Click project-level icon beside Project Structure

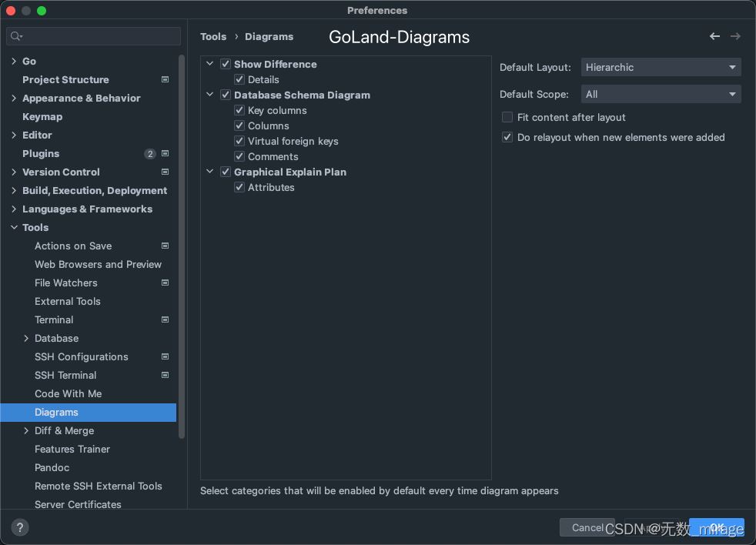pyautogui.click(x=165, y=79)
